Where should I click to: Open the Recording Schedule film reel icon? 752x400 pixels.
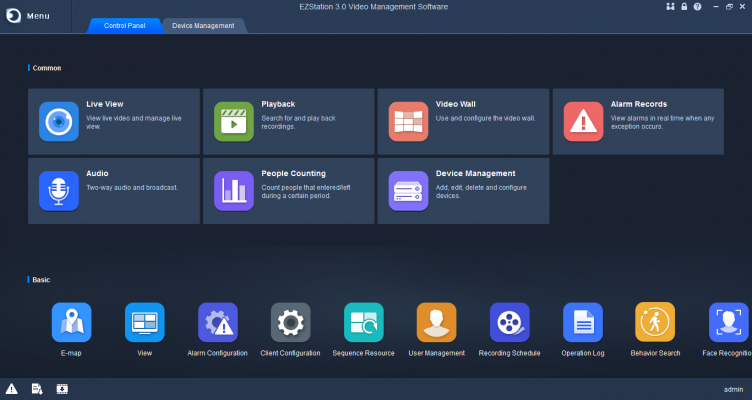pos(509,322)
